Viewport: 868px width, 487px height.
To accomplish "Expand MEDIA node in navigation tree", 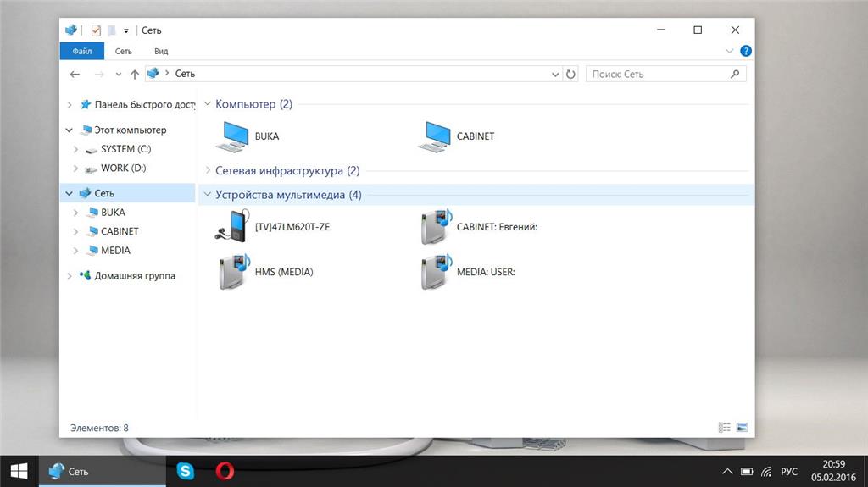I will point(75,251).
